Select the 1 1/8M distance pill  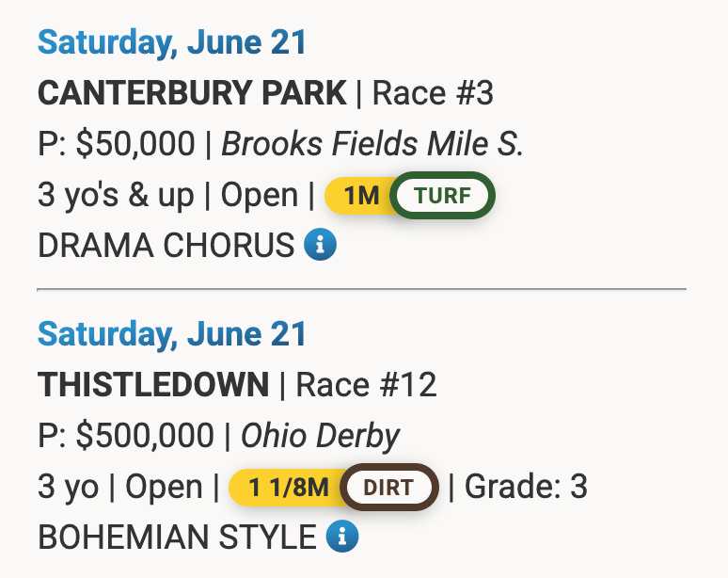[x=287, y=488]
